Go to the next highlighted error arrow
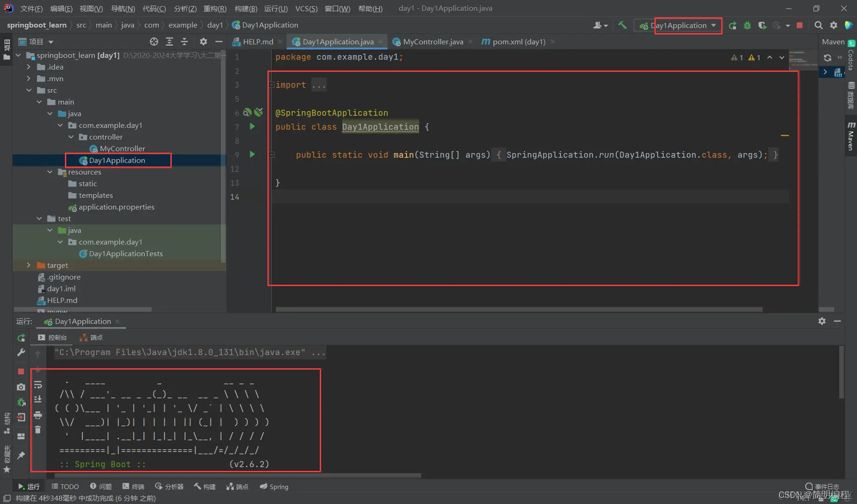This screenshot has width=857, height=504. click(x=782, y=57)
